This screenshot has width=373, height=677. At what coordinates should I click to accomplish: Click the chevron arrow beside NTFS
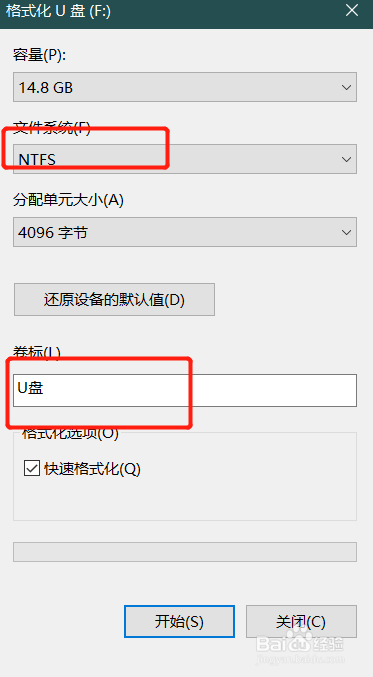point(346,160)
